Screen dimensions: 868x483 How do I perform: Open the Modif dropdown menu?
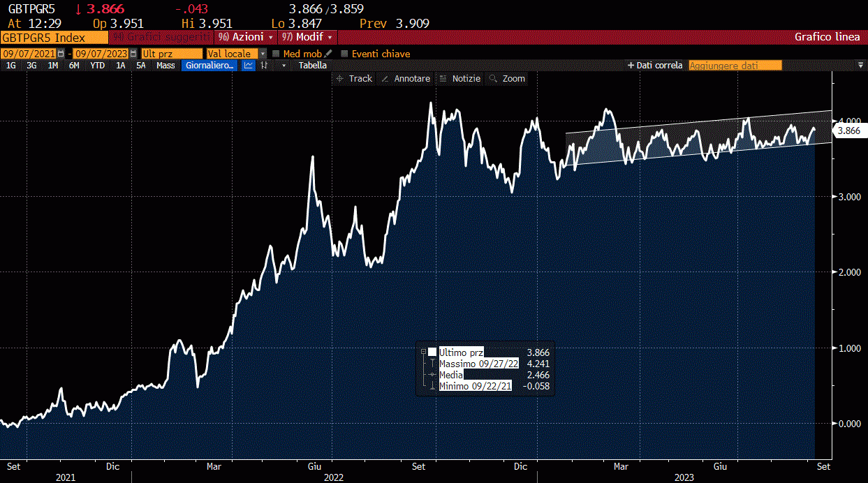coord(307,37)
